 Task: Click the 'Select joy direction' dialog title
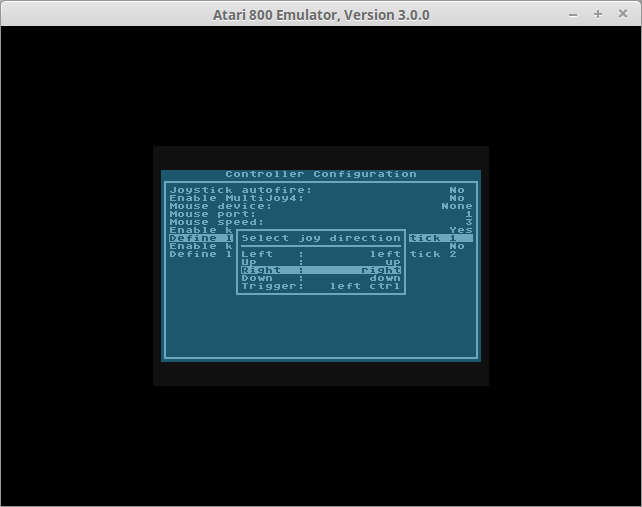[321, 238]
